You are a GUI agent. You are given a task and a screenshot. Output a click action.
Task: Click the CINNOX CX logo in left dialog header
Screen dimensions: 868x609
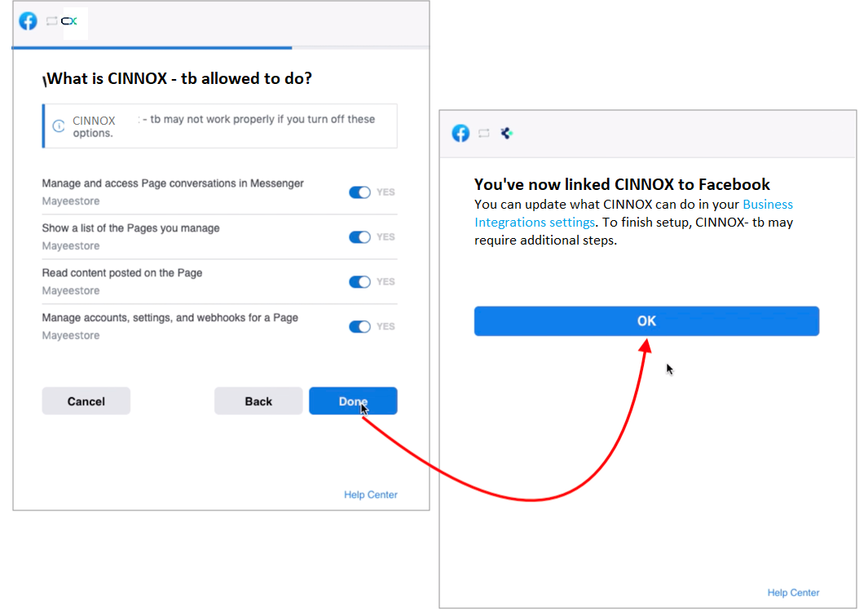(69, 21)
